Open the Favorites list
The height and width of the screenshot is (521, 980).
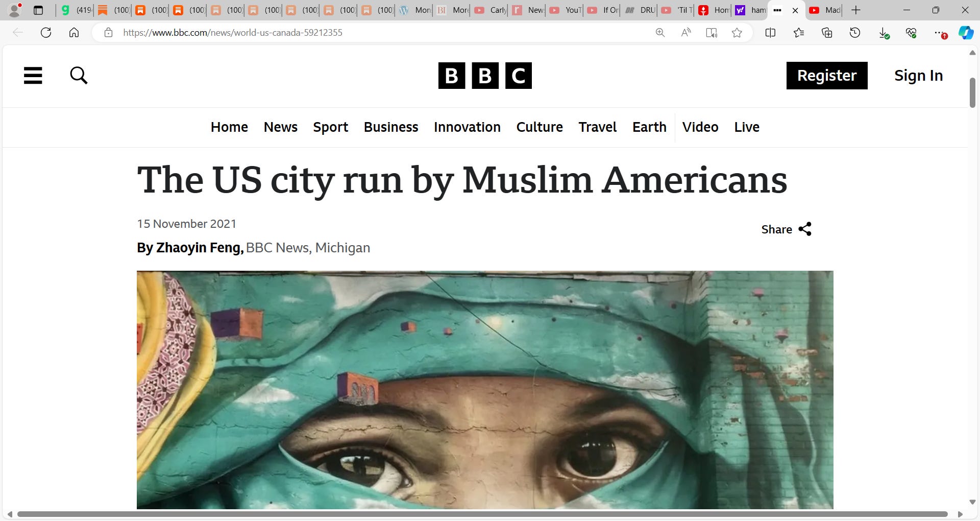[799, 33]
